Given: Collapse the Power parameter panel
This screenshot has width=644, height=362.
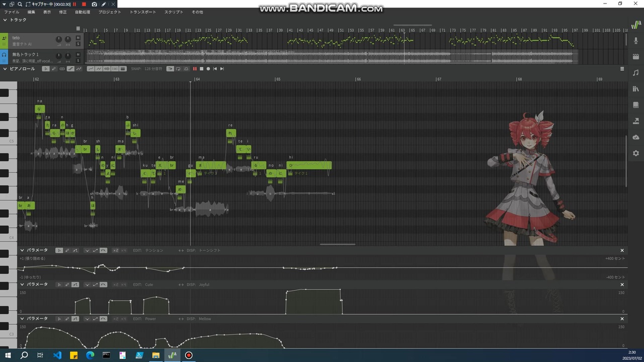Looking at the screenshot, I should 22,319.
